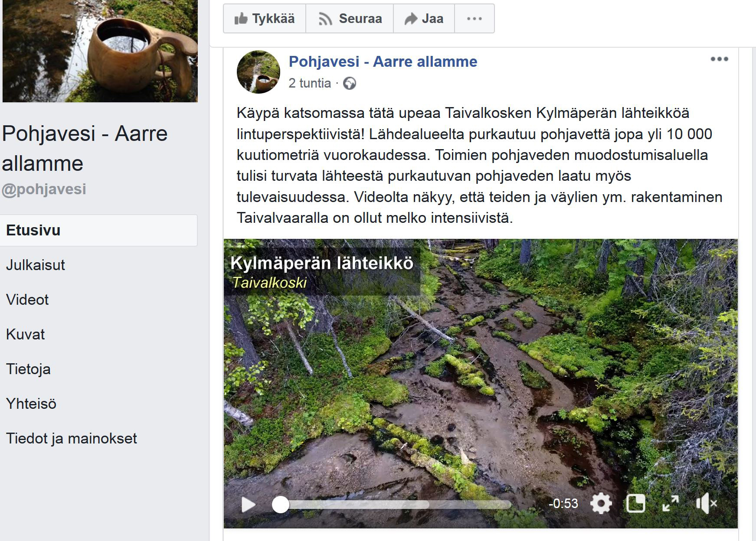Screen dimensions: 756x541
Task: Open Tiedot ja mainokset in the sidebar
Action: (72, 438)
